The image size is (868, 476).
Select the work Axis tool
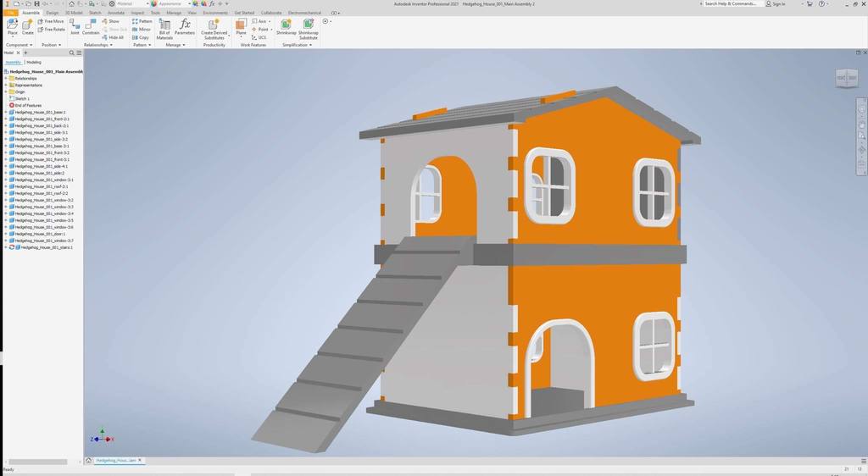[x=261, y=21]
